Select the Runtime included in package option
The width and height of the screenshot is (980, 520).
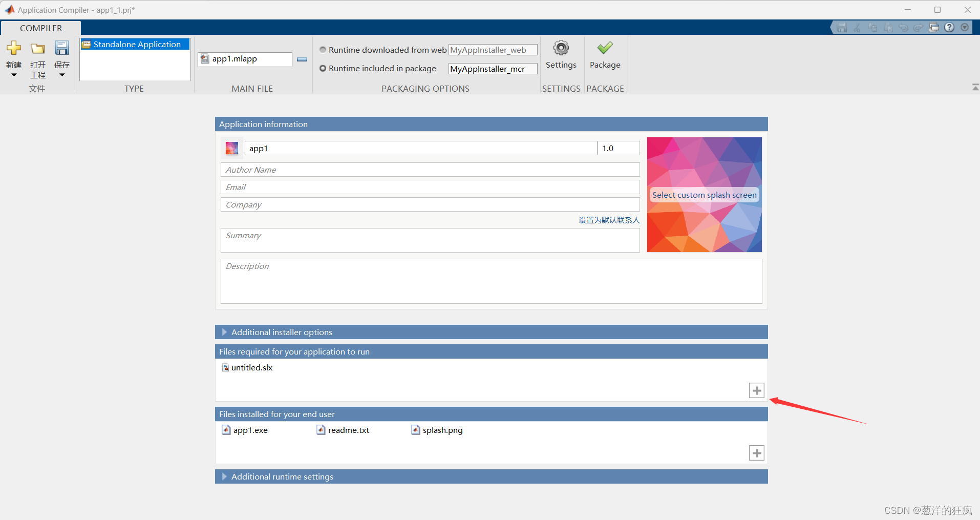(323, 68)
